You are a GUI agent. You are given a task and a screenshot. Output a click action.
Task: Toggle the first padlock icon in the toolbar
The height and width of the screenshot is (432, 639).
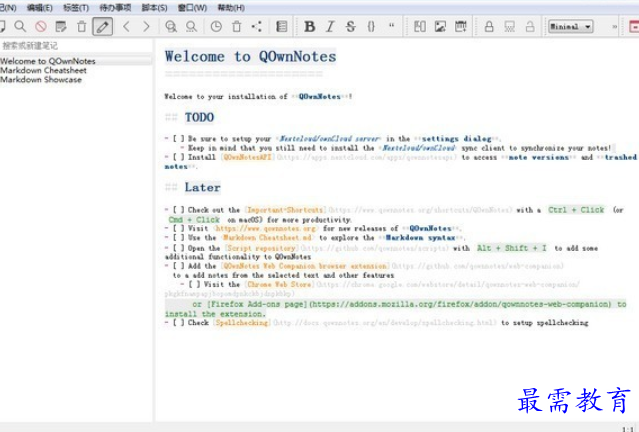pos(490,26)
